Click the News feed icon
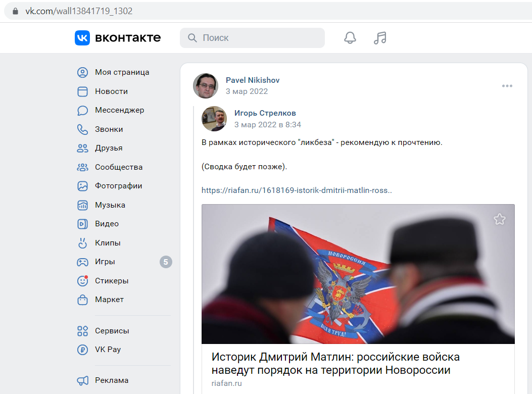The height and width of the screenshot is (394, 532). coord(82,91)
